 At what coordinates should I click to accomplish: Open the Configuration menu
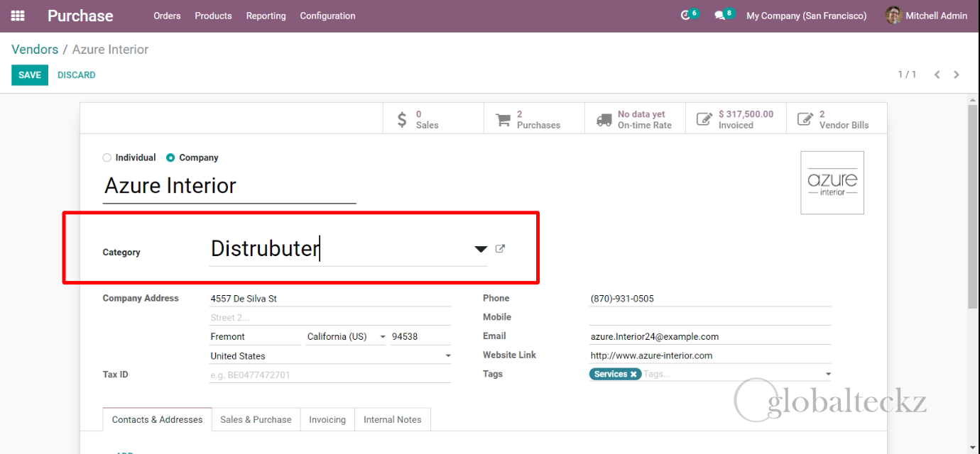[327, 16]
